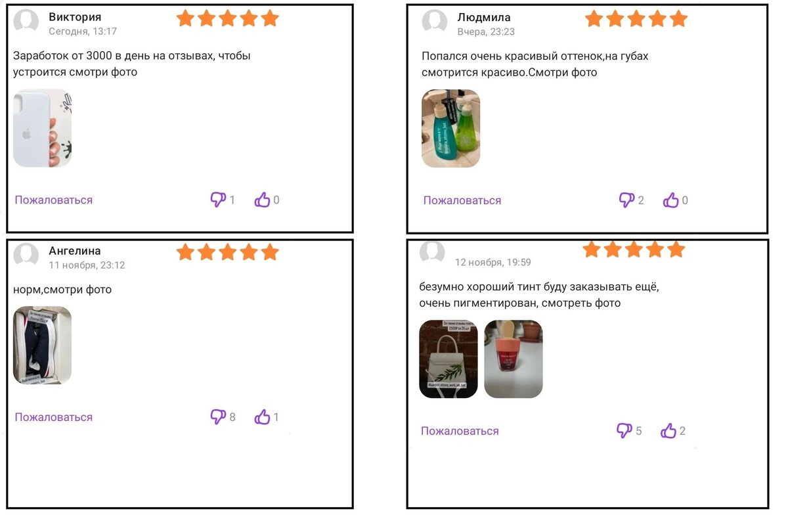Report Ангелина's review via Пожаловаться
Image resolution: width=788 pixels, height=532 pixels.
click(x=54, y=417)
